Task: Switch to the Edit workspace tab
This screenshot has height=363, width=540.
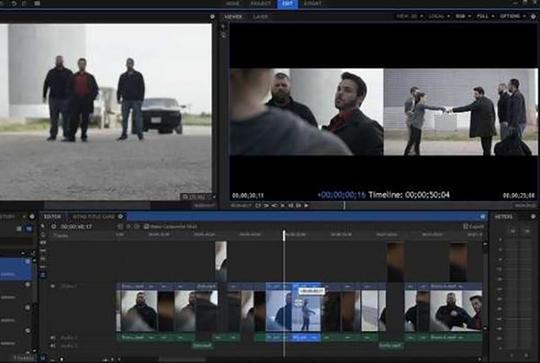Action: click(287, 4)
